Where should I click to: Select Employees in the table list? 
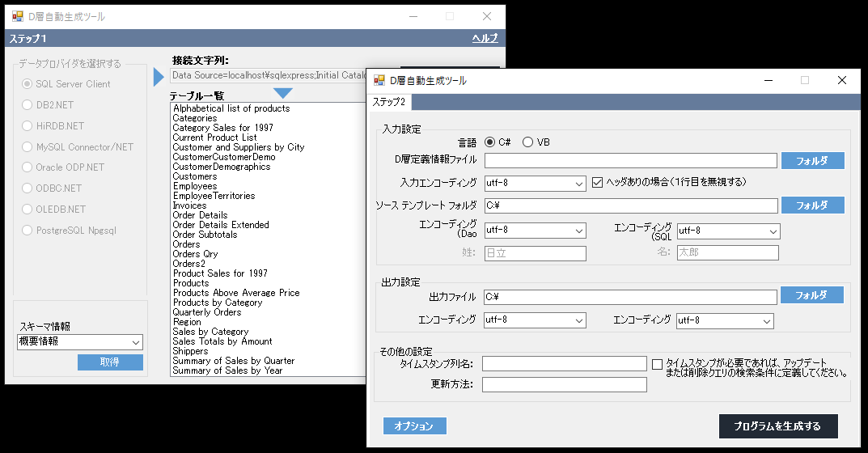(195, 186)
